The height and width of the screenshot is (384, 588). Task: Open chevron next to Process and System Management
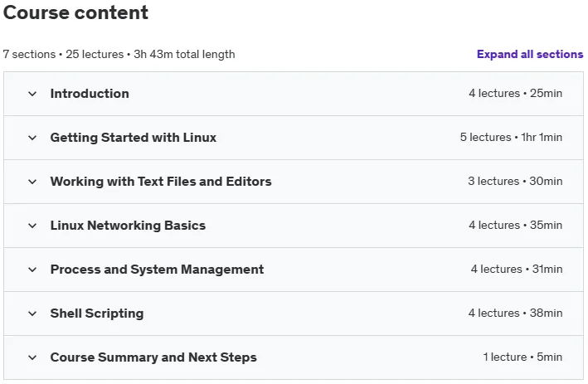(32, 270)
